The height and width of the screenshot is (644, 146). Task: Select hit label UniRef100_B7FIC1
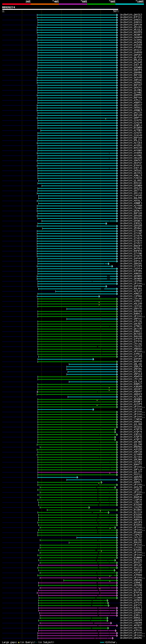131,17
